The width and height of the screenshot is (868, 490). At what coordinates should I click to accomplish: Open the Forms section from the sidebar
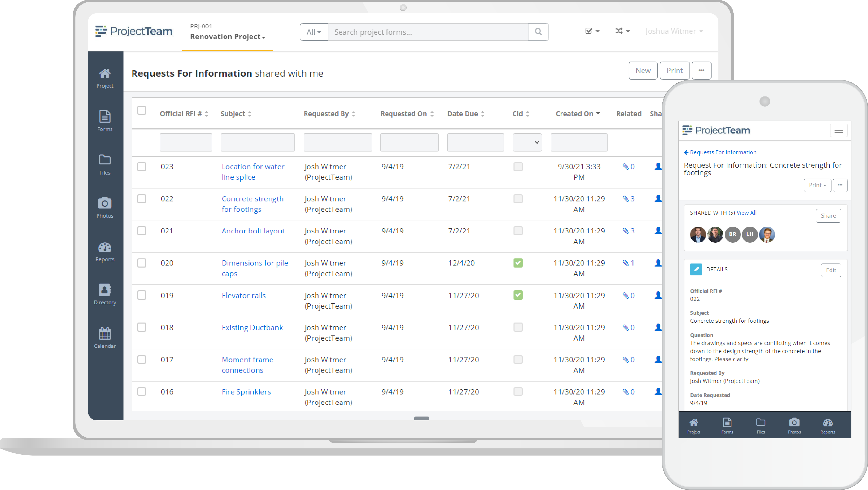(x=105, y=121)
